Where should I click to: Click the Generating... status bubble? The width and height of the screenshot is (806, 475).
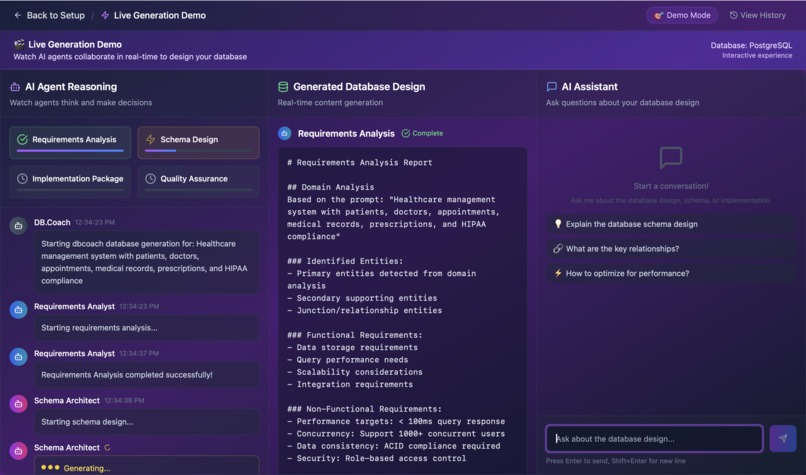(146, 466)
